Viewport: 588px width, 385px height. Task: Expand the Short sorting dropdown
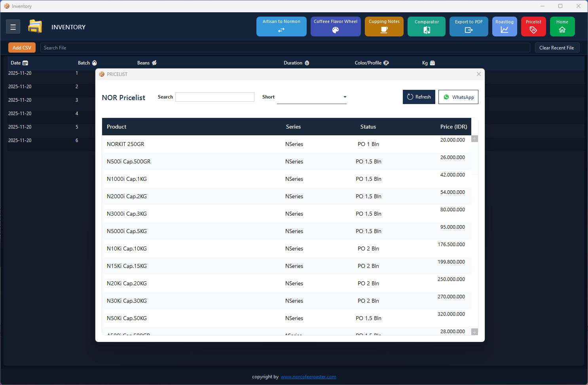click(345, 97)
